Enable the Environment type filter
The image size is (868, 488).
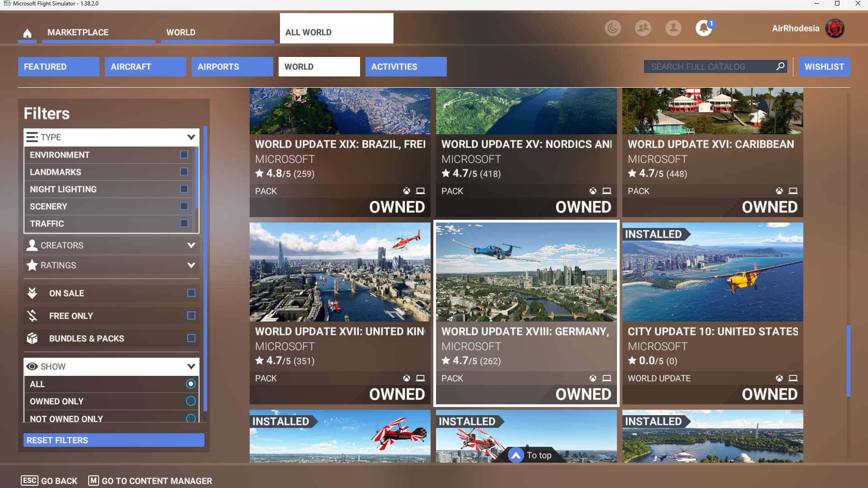[184, 155]
